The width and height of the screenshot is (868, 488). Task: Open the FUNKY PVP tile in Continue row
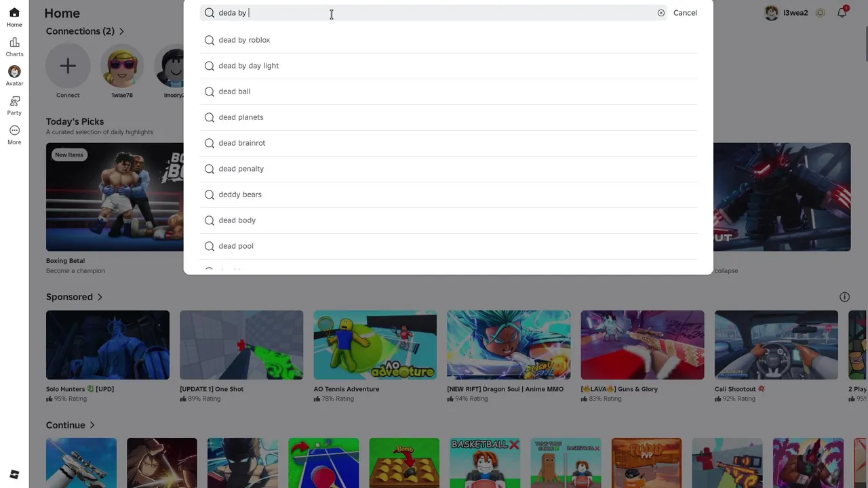646,463
